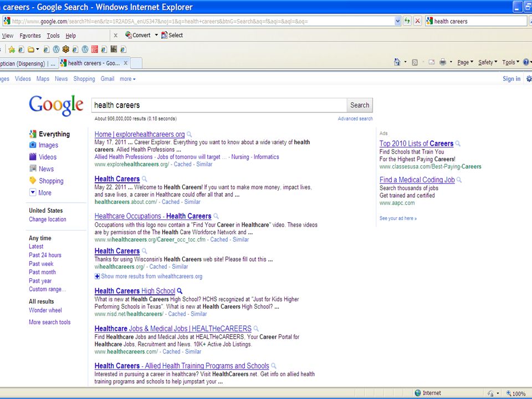This screenshot has height=399, width=532.
Task: Close the Convert toolbar with its X
Action: [115, 35]
